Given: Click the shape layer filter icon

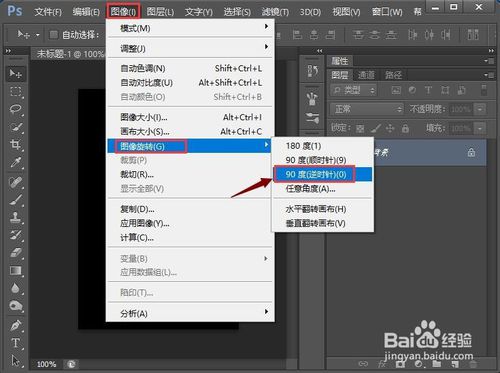Looking at the screenshot, I should coord(445,90).
